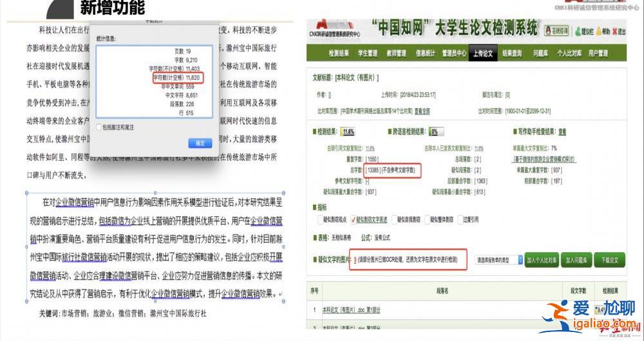644x341 pixels.
Task: Open the 管理员中心 navigation tab
Action: [x=454, y=53]
